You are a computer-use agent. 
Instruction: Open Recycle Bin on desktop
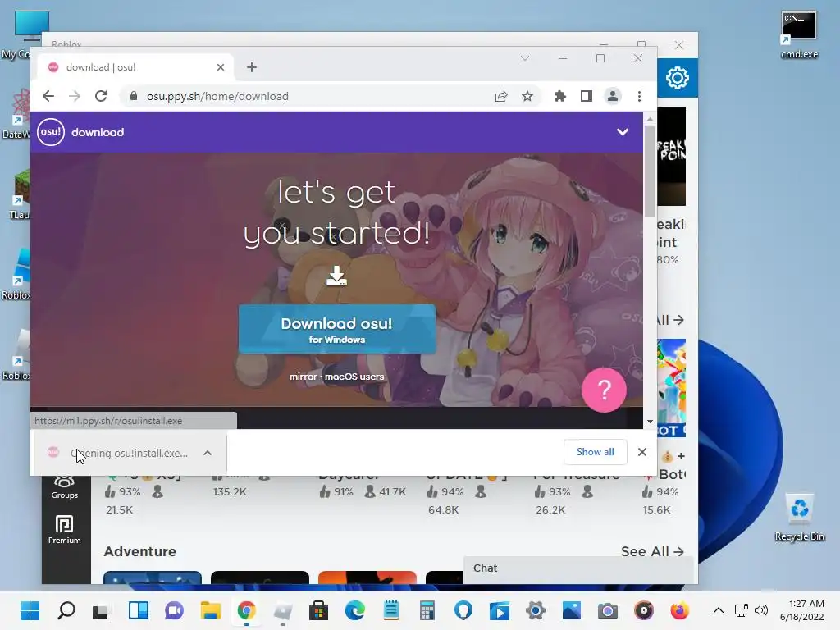click(x=799, y=518)
